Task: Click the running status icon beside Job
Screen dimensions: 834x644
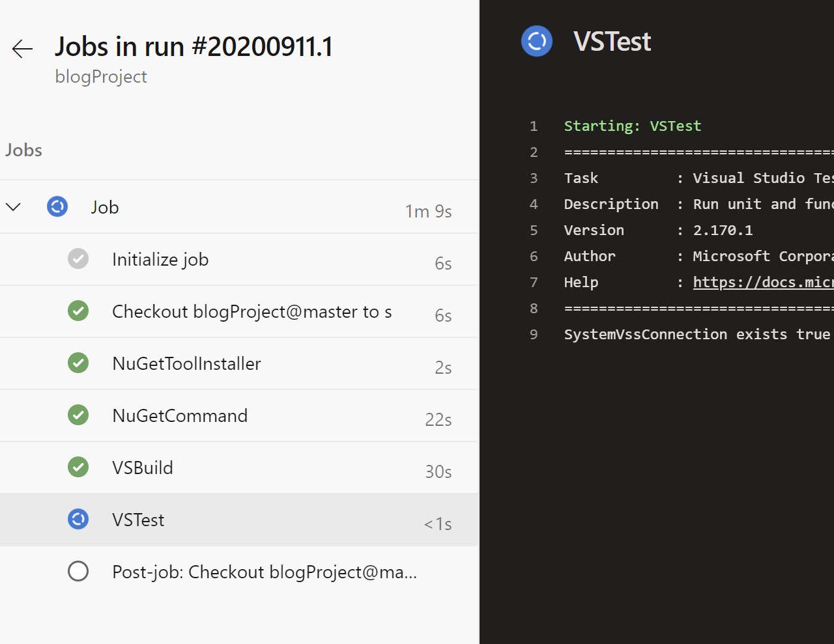Action: click(x=57, y=207)
